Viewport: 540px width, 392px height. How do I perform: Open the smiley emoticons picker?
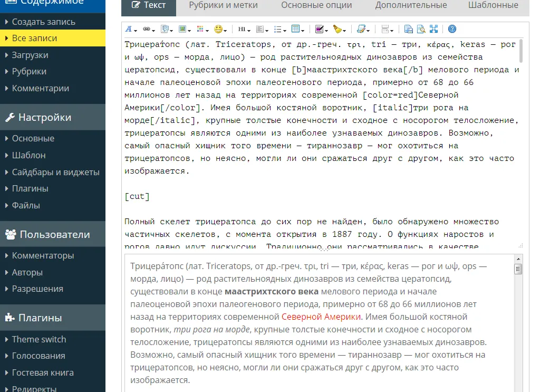pyautogui.click(x=220, y=30)
